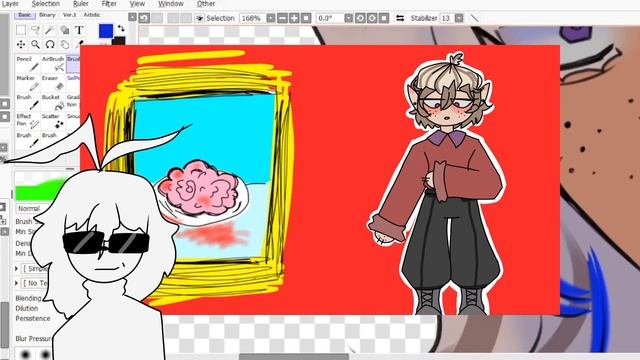Choose the Effect Pen tool
This screenshot has height=360, width=640.
pos(28,121)
